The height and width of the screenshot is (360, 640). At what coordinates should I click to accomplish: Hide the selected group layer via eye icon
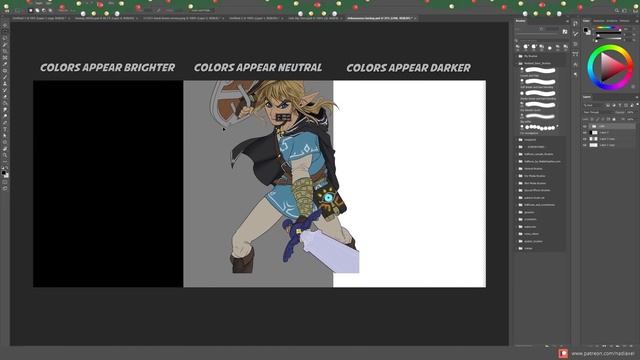coord(584,126)
